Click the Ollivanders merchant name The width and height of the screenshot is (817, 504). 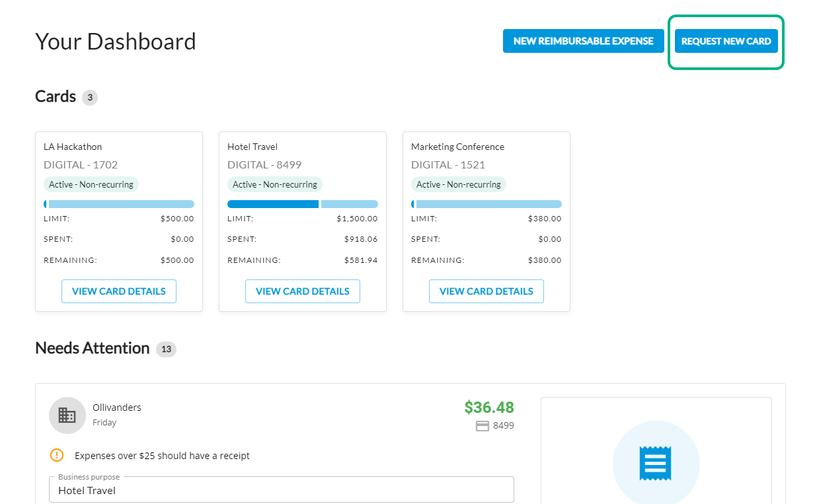click(117, 408)
